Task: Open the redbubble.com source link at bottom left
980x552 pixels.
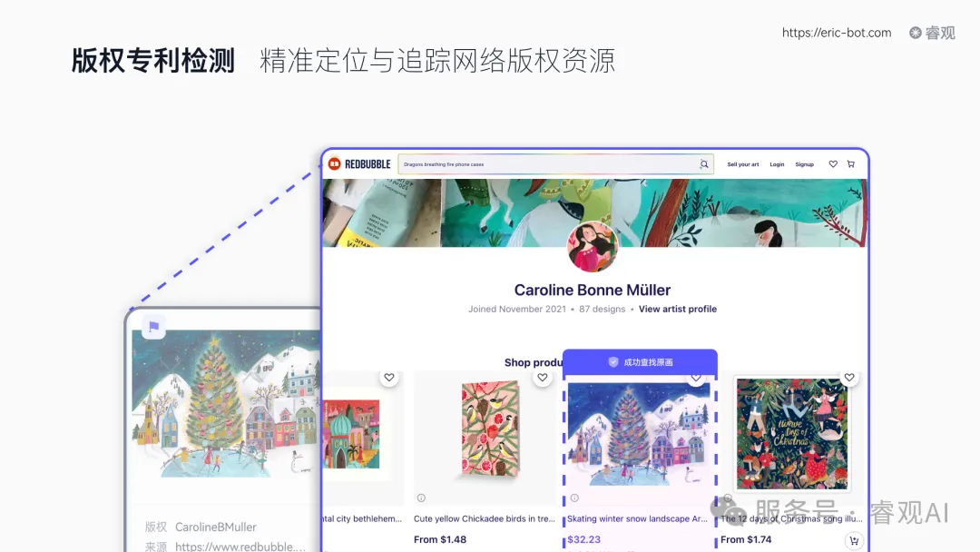Action: (x=238, y=546)
